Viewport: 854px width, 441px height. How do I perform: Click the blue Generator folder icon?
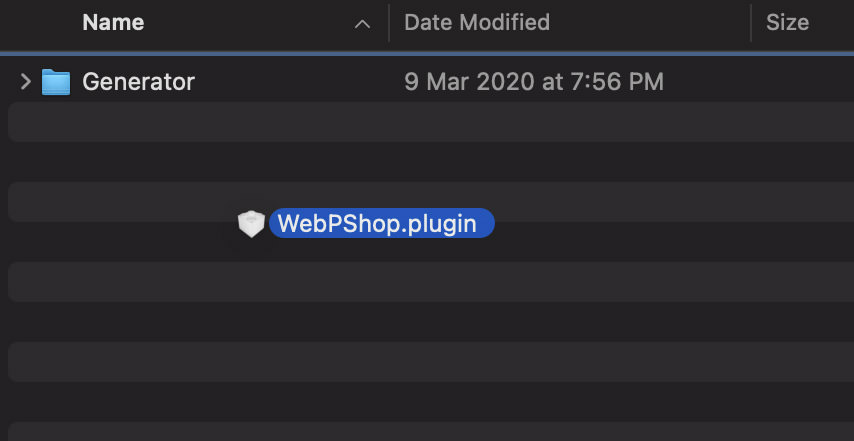click(x=56, y=82)
